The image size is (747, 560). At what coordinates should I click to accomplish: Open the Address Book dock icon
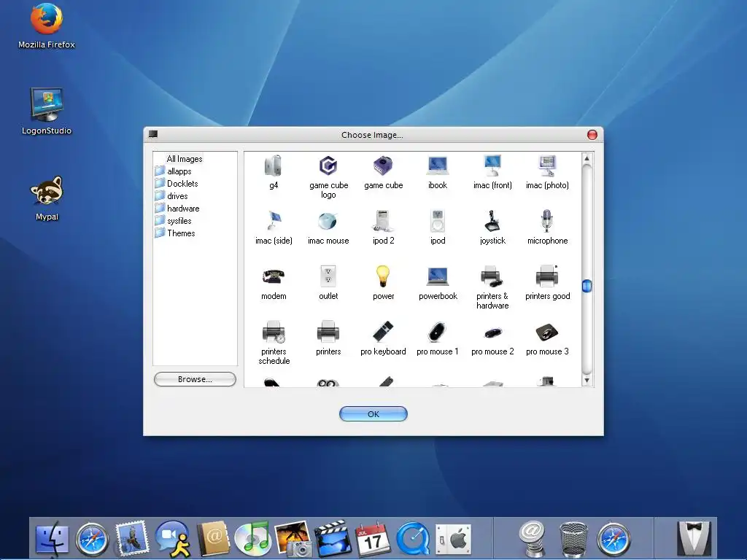(213, 539)
